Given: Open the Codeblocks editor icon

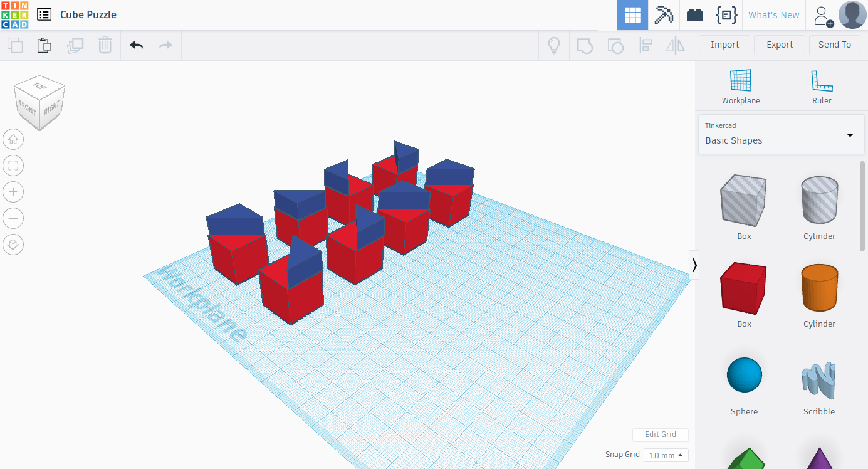Looking at the screenshot, I should [x=726, y=15].
